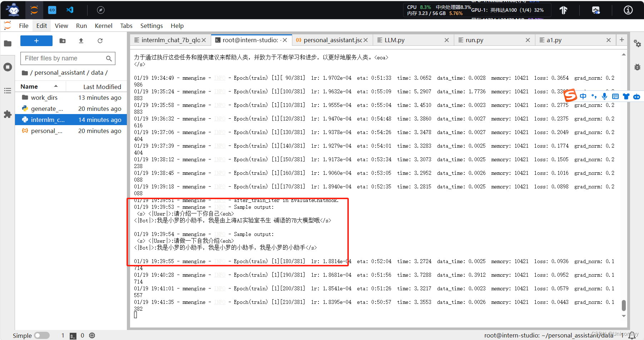Create a new folder with folder-plus icon
Image resolution: width=644 pixels, height=340 pixels.
coord(63,41)
